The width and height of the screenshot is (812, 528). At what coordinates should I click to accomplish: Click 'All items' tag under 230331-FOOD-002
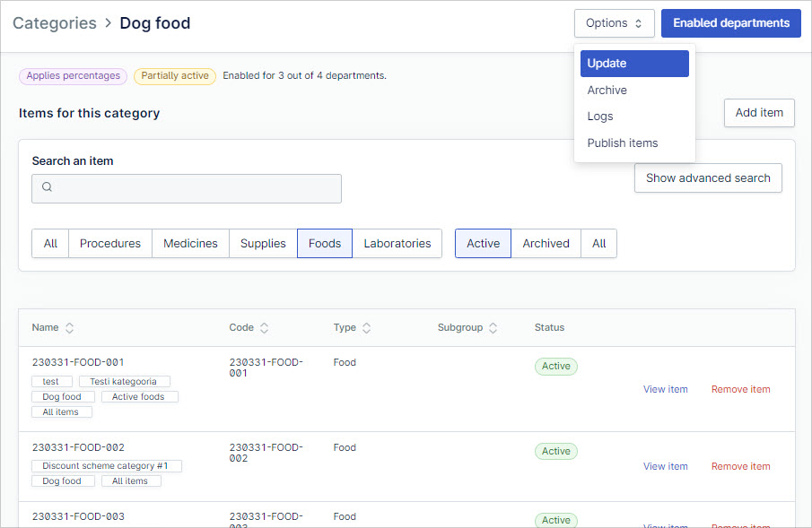(131, 480)
